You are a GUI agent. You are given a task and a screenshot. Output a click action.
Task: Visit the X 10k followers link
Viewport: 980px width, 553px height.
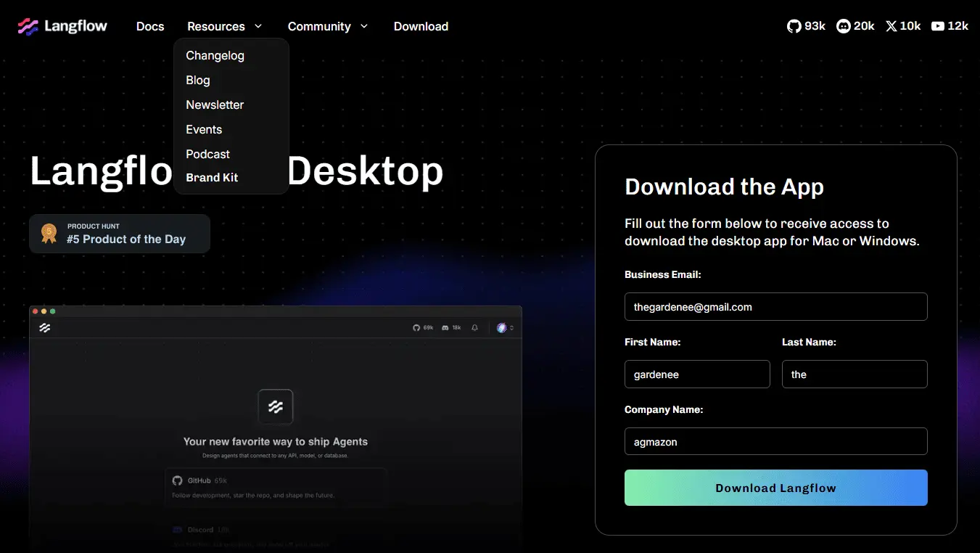[903, 26]
